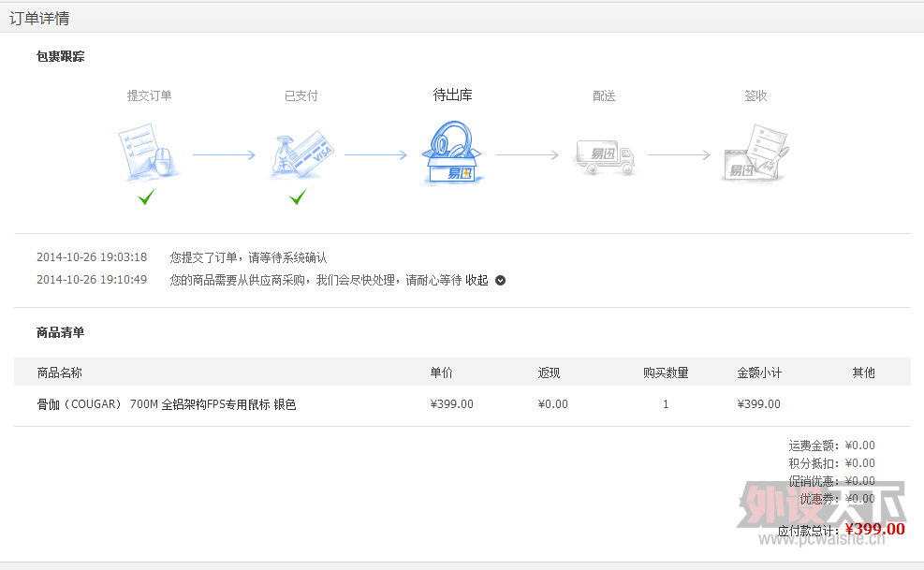The width and height of the screenshot is (924, 570).
Task: Click the 购买数量 column header
Action: click(x=666, y=373)
